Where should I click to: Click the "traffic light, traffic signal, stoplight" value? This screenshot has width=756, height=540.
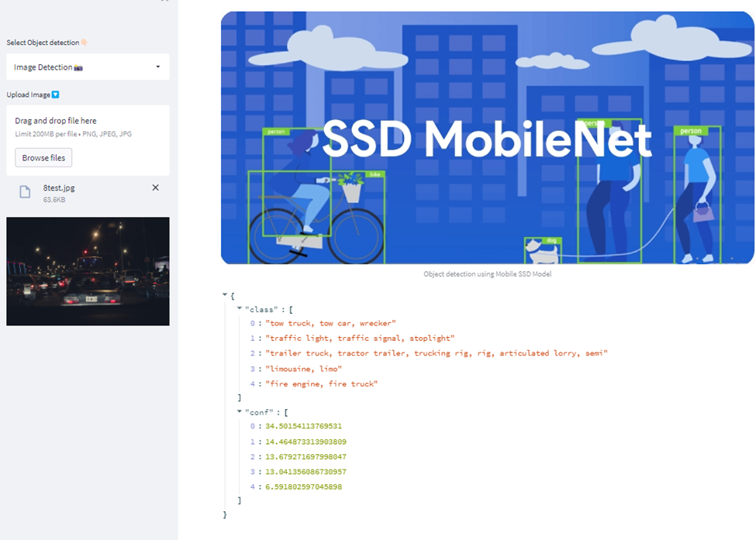(360, 338)
